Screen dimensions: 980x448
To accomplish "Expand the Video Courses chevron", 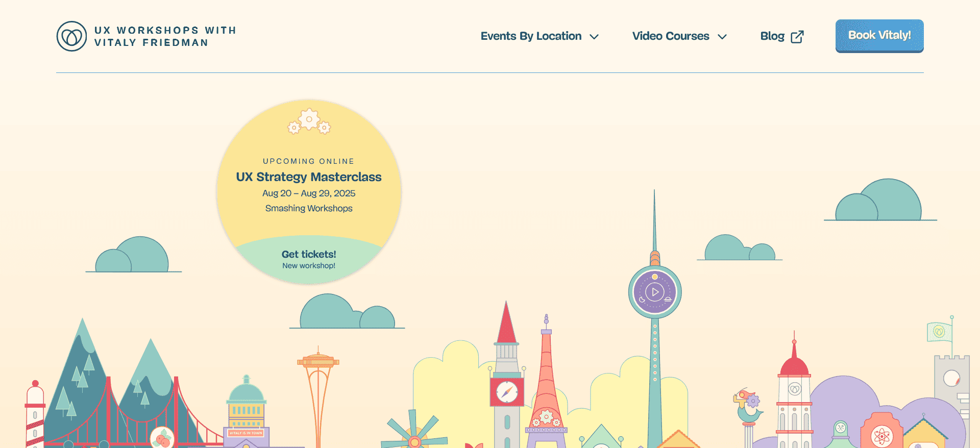I will (722, 37).
